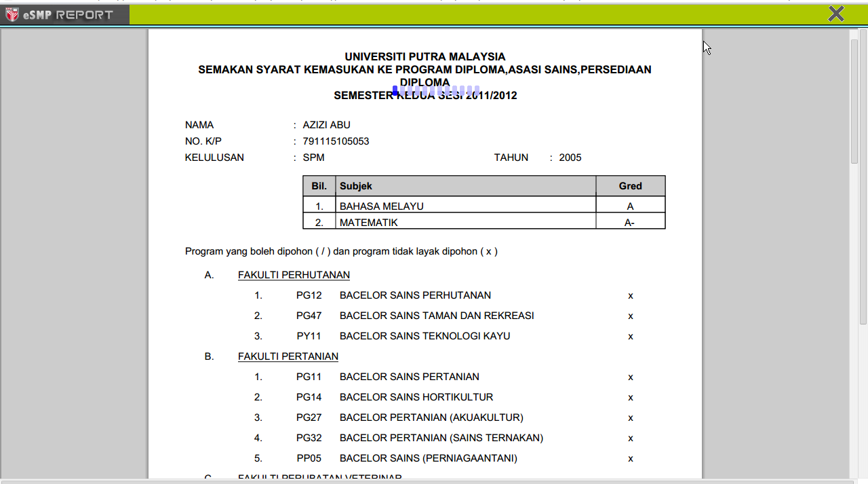This screenshot has width=868, height=484.
Task: Click the x mark for PERNIAGAANTANI
Action: point(631,459)
